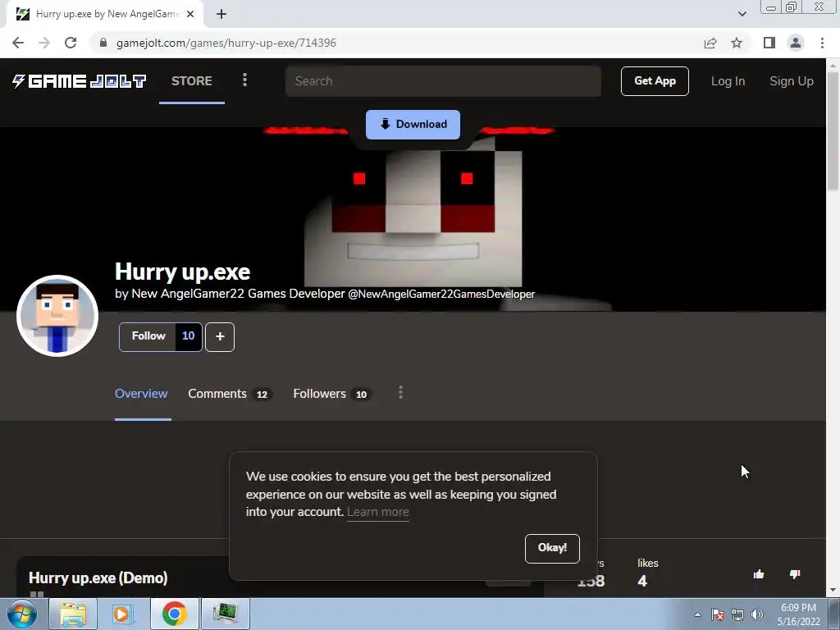Show hidden tray icons arrow

point(697,614)
